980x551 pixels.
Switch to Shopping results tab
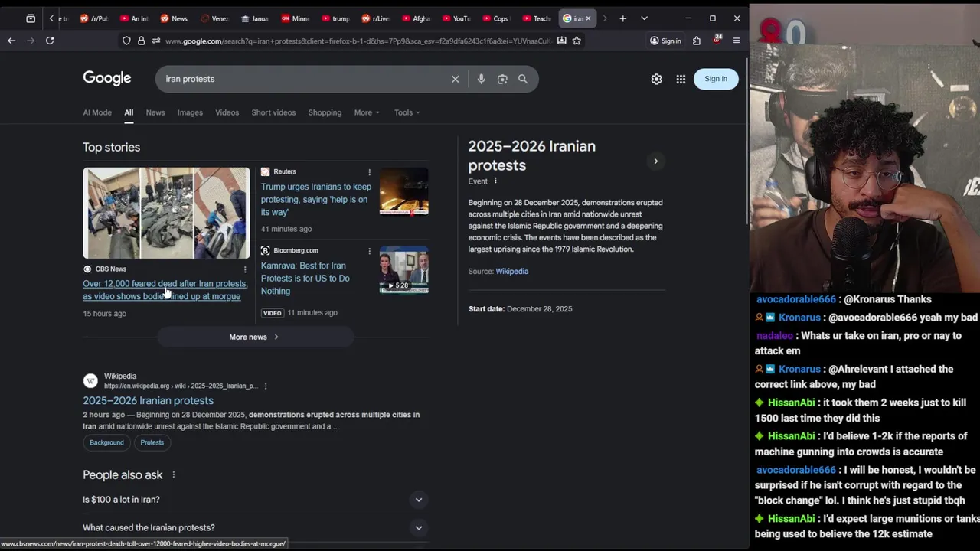pos(325,112)
